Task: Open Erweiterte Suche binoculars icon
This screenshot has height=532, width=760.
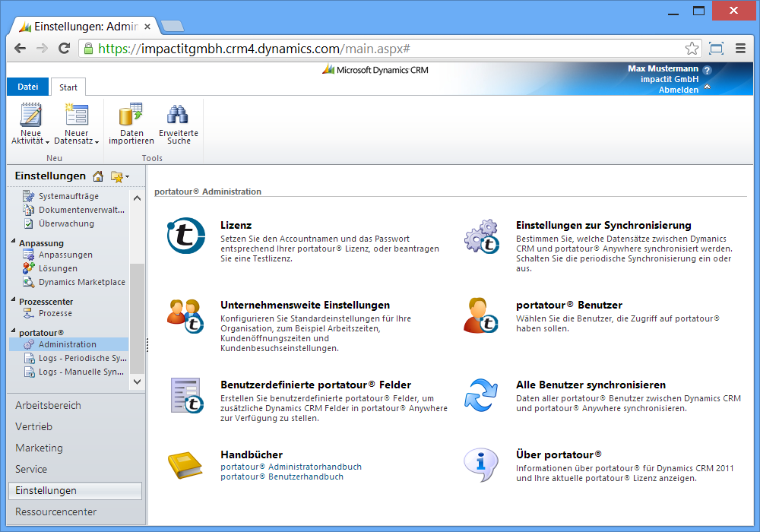Action: click(178, 115)
